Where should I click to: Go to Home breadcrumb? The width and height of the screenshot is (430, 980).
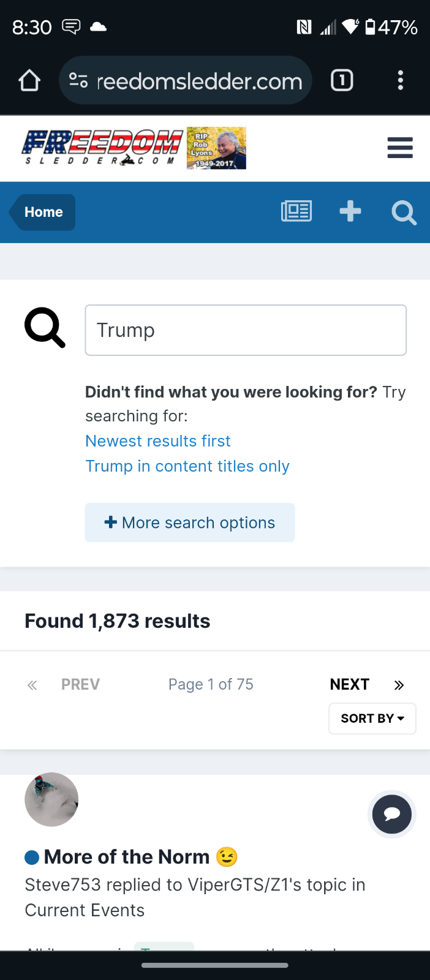tap(43, 212)
